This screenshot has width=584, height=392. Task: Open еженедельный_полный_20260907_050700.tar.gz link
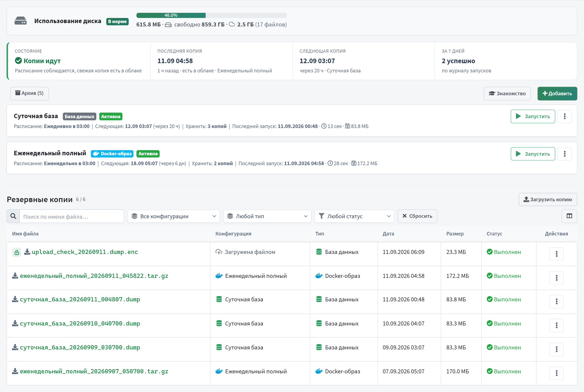(x=94, y=371)
